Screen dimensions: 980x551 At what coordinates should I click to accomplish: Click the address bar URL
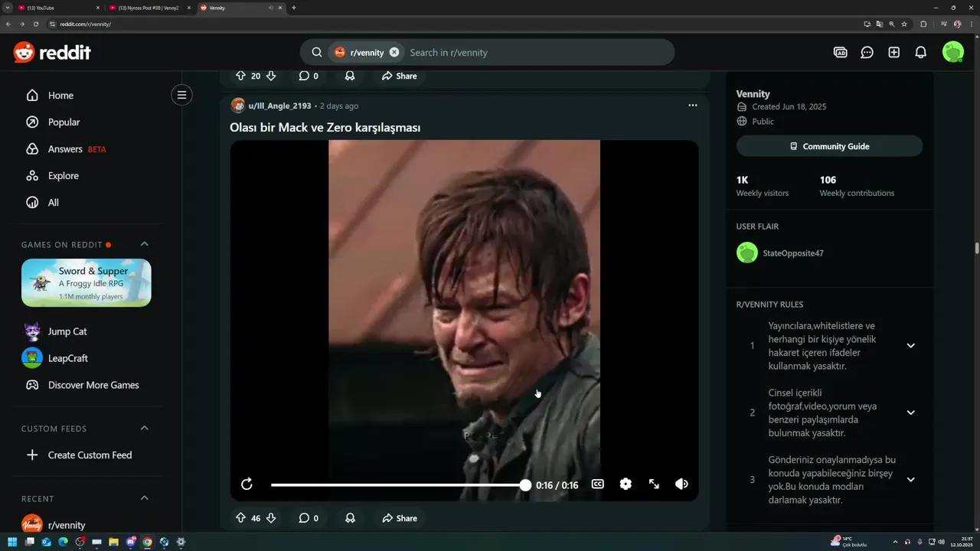[x=85, y=24]
